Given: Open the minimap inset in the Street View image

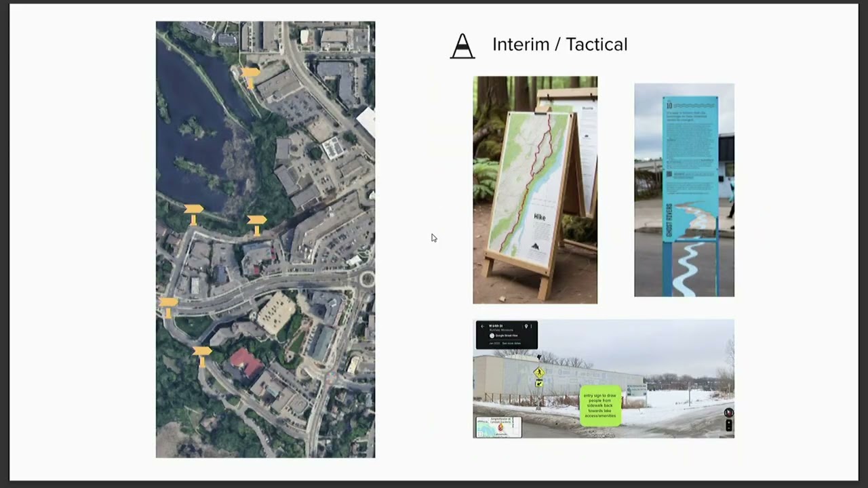Looking at the screenshot, I should pos(498,427).
